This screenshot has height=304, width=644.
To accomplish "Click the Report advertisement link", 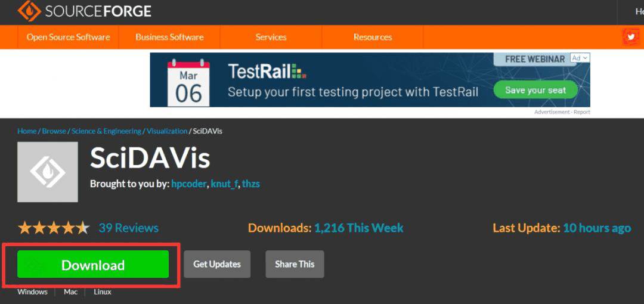I will pos(582,112).
